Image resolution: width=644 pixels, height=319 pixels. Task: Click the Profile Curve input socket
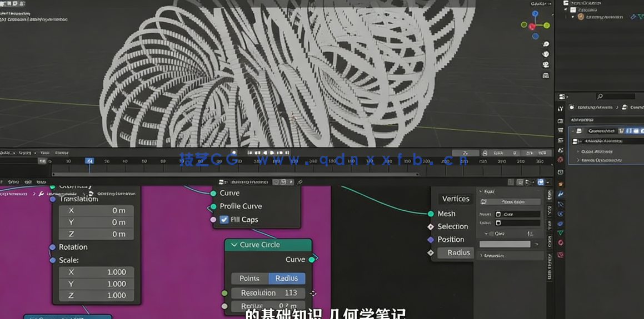pyautogui.click(x=213, y=206)
